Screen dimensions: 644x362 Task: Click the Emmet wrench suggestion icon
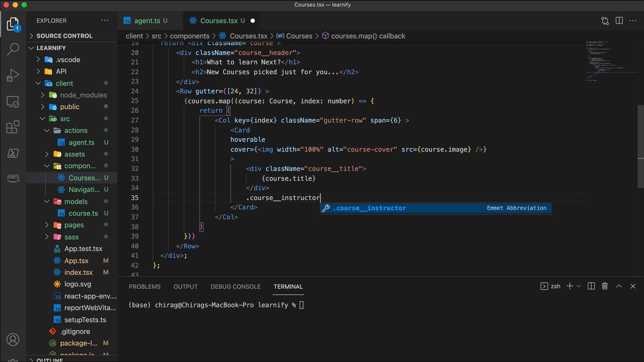point(326,208)
